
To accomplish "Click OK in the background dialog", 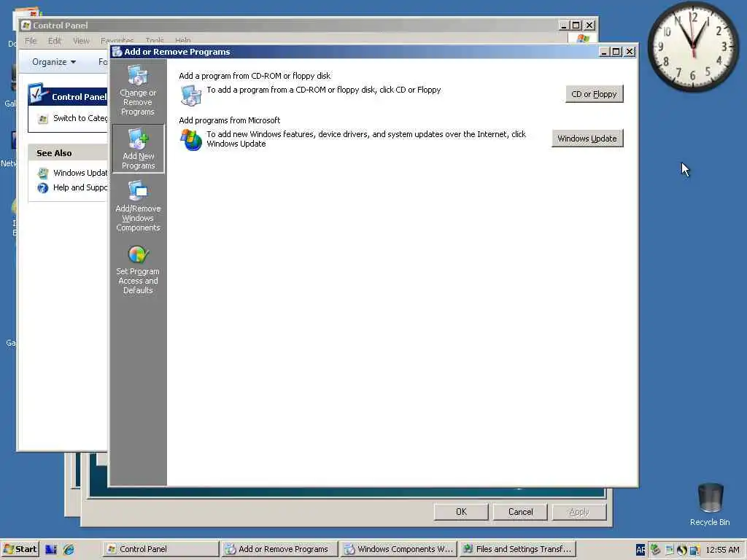I will 461,511.
